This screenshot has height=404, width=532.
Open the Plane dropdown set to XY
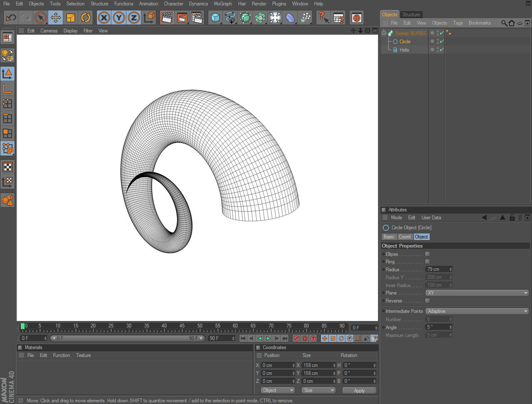tap(477, 293)
